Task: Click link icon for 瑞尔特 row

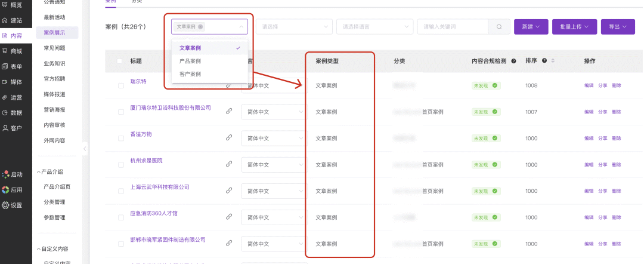Action: [x=228, y=85]
